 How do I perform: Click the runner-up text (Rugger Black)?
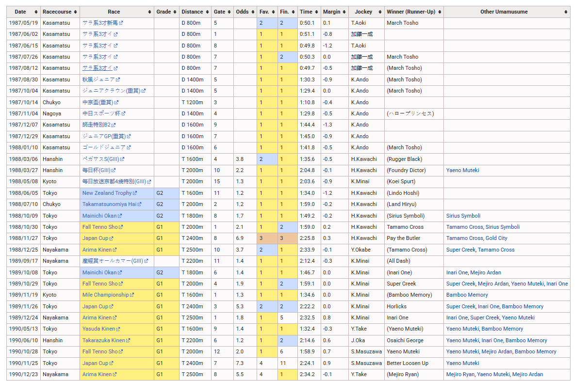pyautogui.click(x=405, y=159)
